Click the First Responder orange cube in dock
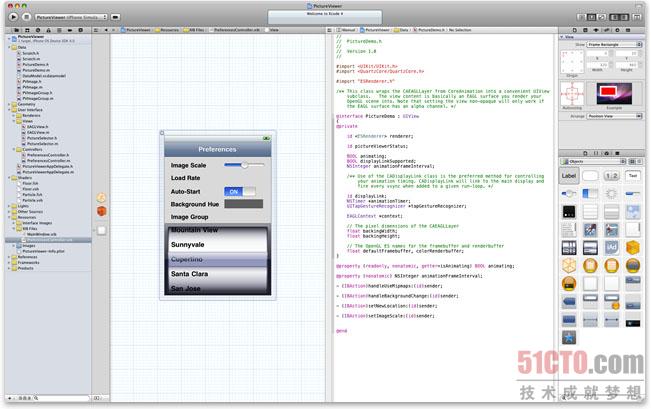651x409 pixels. click(x=101, y=211)
